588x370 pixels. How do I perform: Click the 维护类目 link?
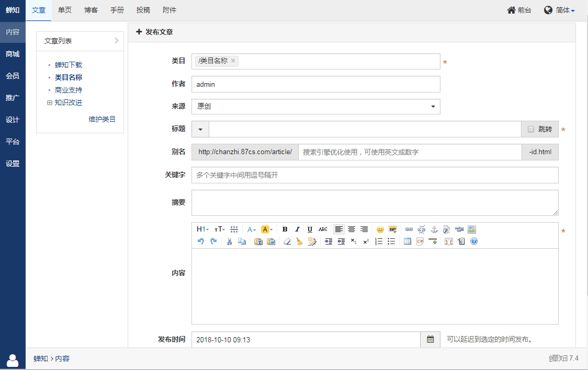[x=102, y=119]
